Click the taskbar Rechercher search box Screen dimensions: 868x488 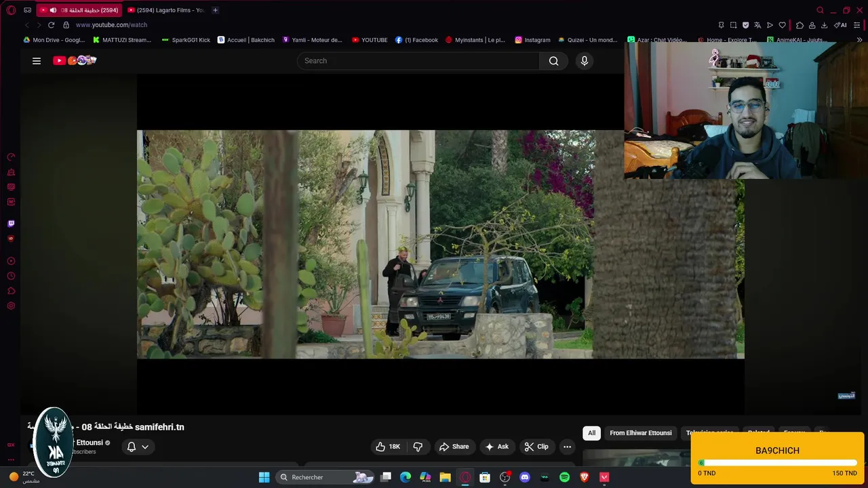tap(326, 477)
